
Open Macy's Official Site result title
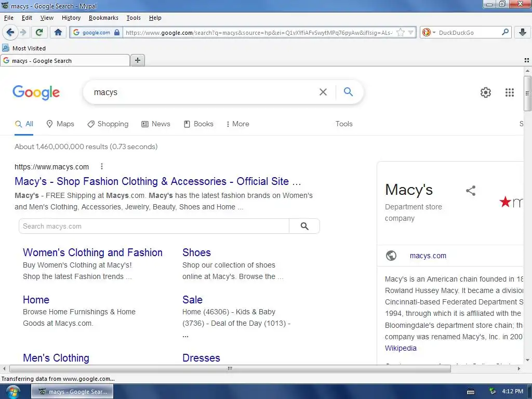(x=158, y=181)
